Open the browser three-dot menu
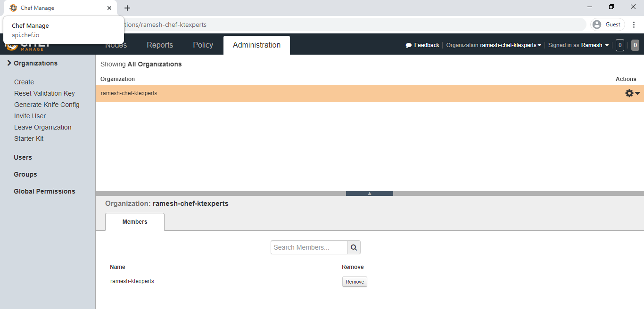 pos(634,24)
